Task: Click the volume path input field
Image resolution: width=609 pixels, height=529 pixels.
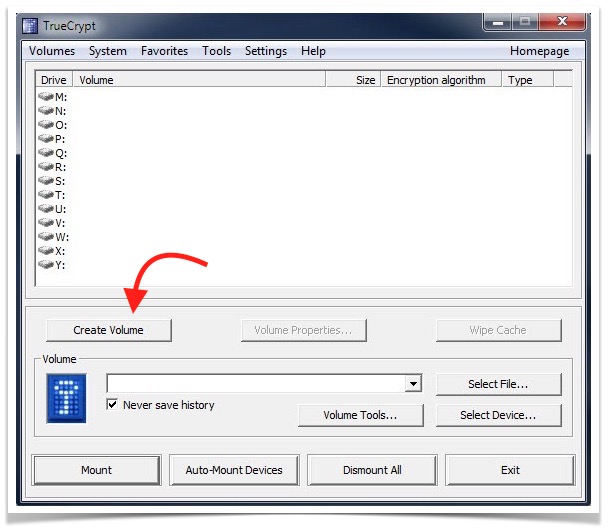Action: [x=255, y=384]
